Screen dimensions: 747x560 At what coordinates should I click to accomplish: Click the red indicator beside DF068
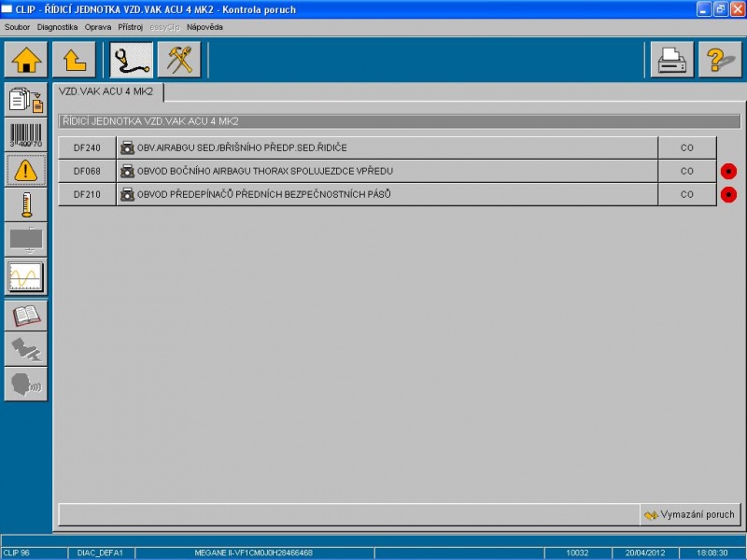729,171
